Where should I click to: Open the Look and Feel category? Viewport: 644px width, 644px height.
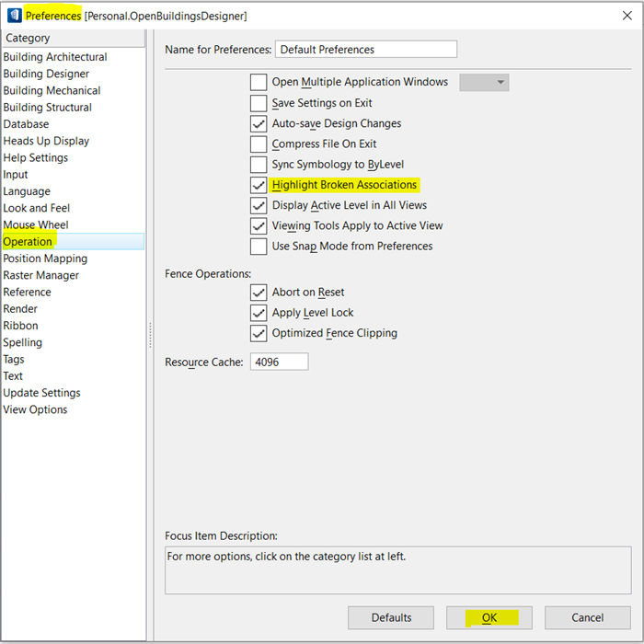pos(37,208)
